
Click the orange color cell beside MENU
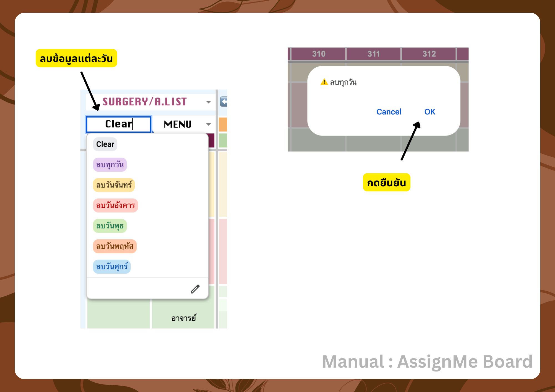click(x=223, y=124)
